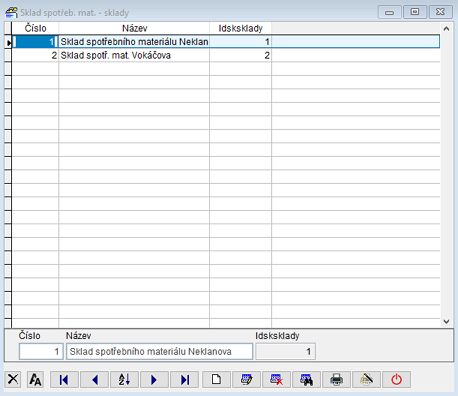Print the warehouse list
The image size is (458, 396).
point(336,379)
